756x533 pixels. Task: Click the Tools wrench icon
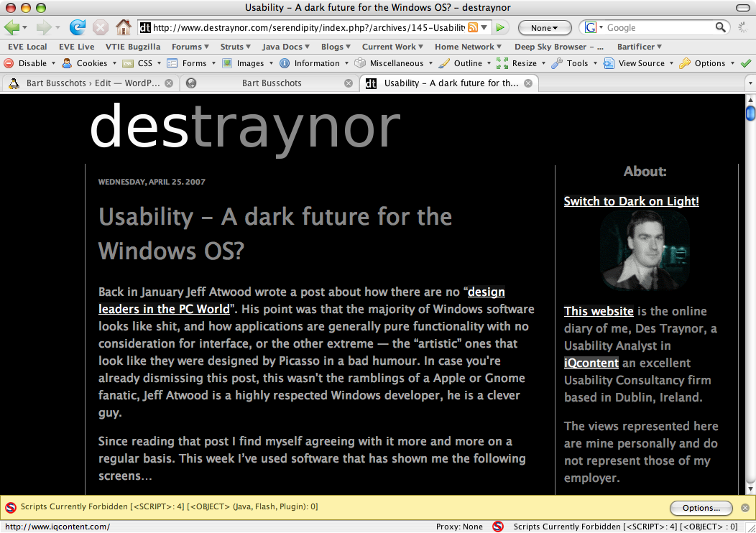coord(557,63)
